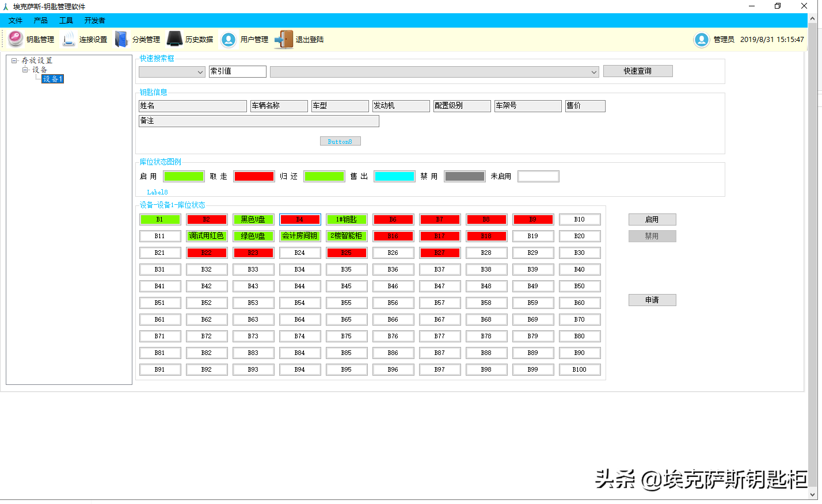Open the 用户管理 user management icon
This screenshot has width=822, height=504.
click(229, 39)
